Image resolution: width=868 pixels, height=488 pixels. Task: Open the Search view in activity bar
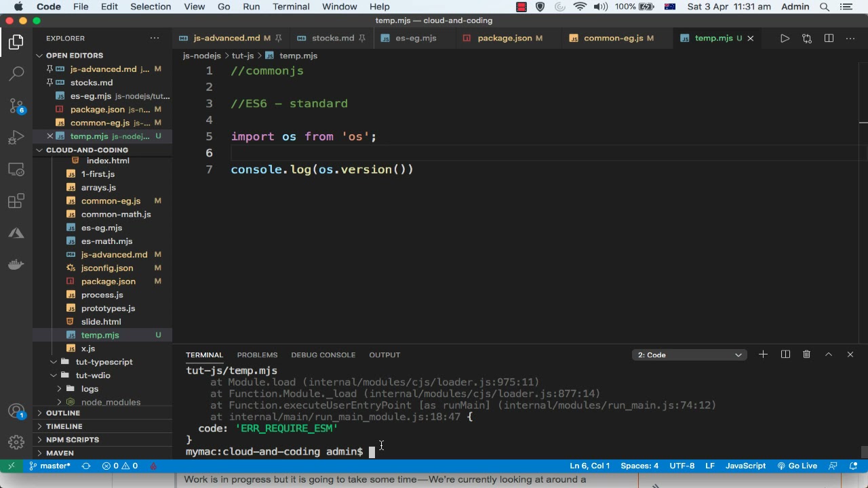coord(16,73)
